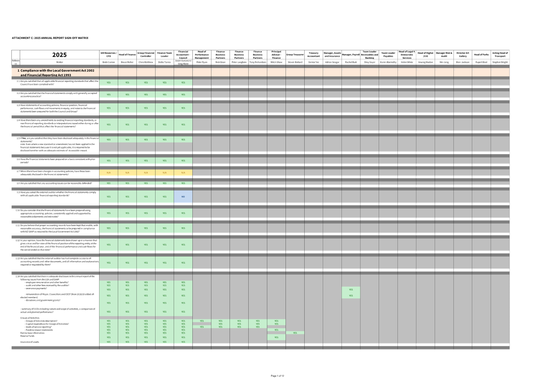
Task: Click upper YES in Manager Payroll column
Action: (351, 290)
